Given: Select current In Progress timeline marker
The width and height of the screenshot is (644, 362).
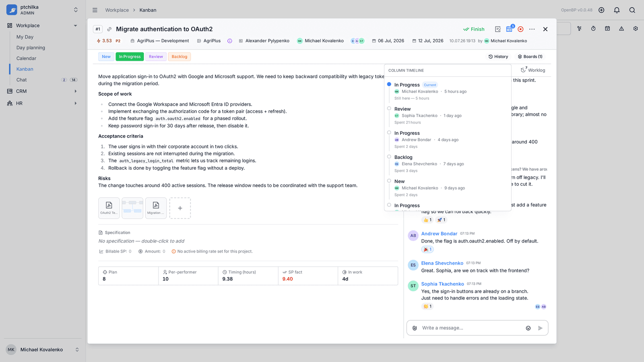Looking at the screenshot, I should coord(389,84).
